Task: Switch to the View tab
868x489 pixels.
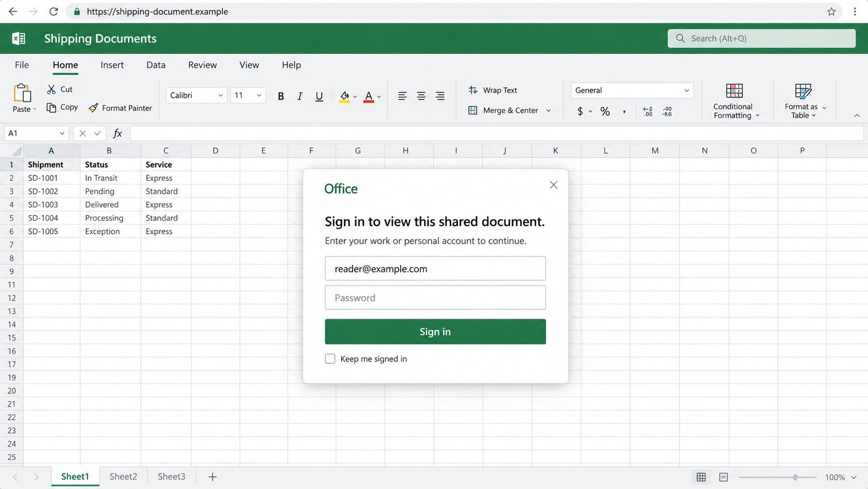Action: point(249,65)
